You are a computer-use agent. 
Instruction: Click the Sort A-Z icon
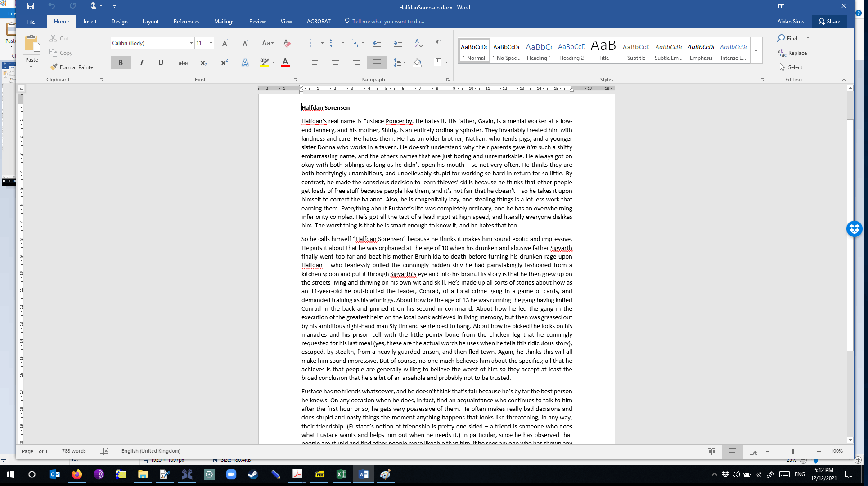tap(418, 43)
